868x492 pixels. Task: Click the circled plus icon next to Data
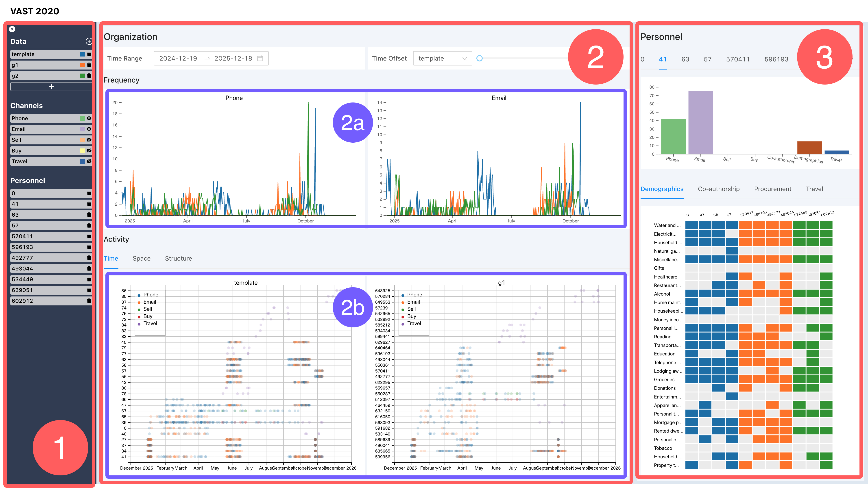point(89,41)
